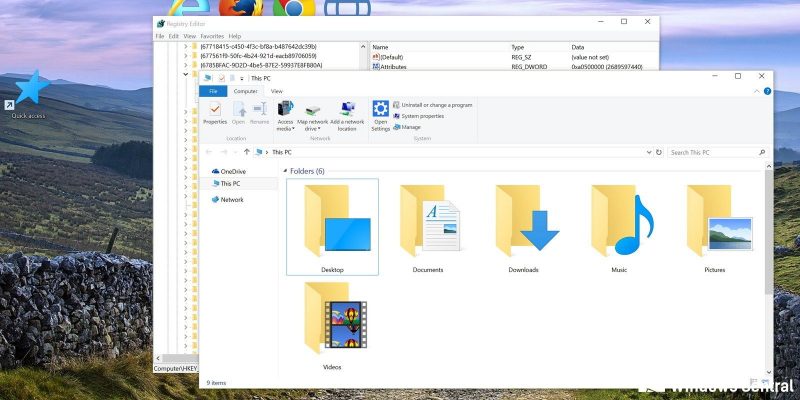This screenshot has width=800, height=400.
Task: Open the Properties ribbon icon
Action: [x=215, y=113]
